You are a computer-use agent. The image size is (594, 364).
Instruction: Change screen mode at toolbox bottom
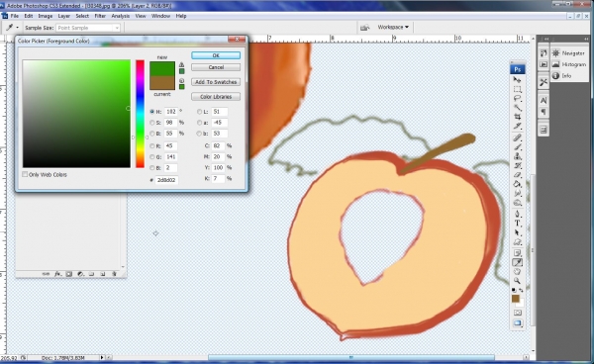point(518,323)
